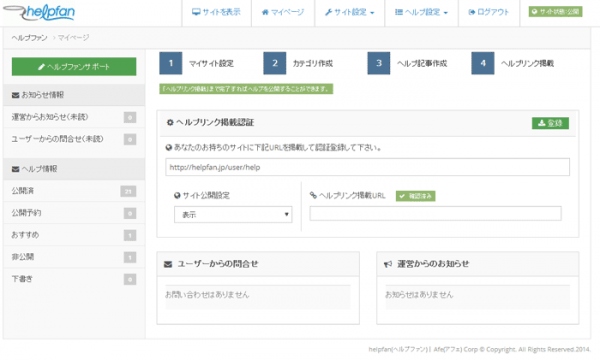
Task: Open サイトを表示 in the top navigation
Action: click(x=216, y=12)
